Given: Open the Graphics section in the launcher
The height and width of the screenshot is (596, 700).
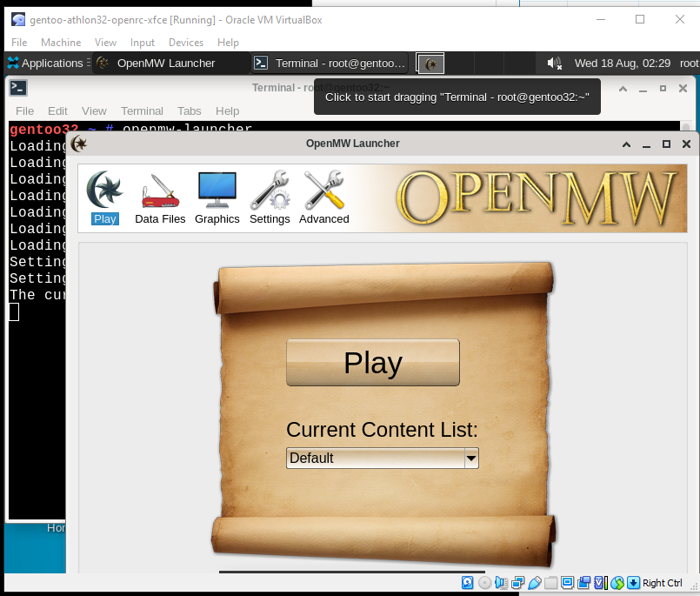Looking at the screenshot, I should click(x=217, y=198).
